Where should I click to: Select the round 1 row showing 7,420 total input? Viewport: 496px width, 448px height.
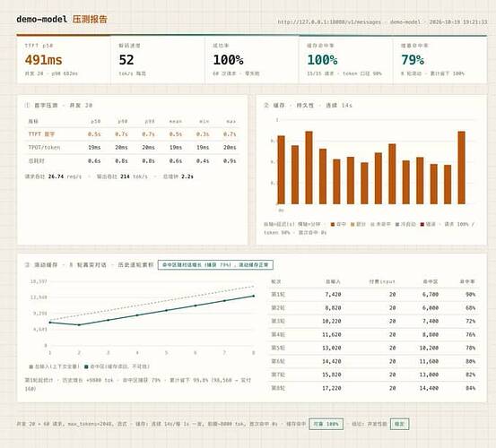point(374,295)
